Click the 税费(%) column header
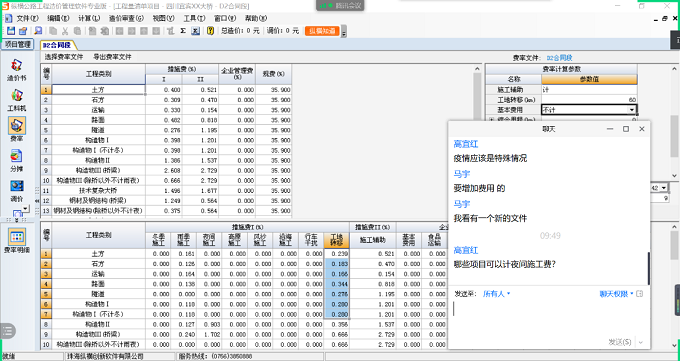The image size is (680, 361). point(274,74)
